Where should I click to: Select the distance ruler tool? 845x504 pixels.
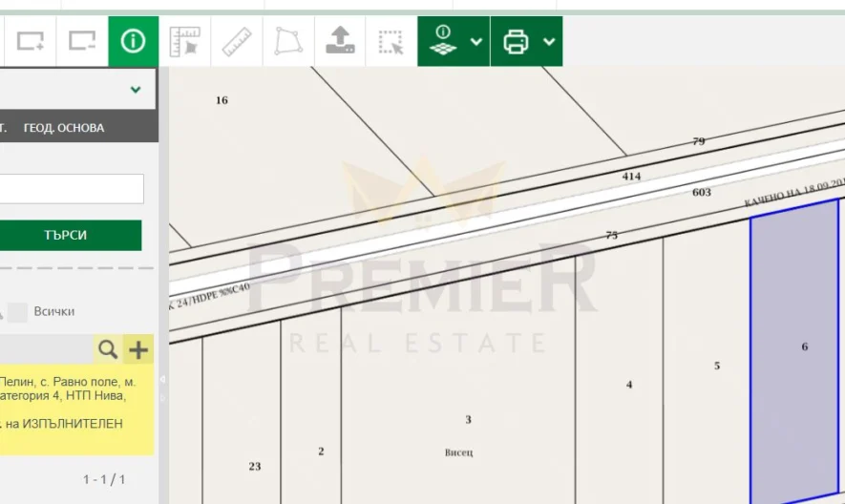[236, 41]
